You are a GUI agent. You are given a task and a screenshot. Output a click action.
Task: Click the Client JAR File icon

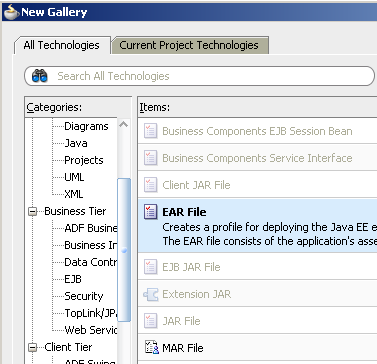click(151, 185)
